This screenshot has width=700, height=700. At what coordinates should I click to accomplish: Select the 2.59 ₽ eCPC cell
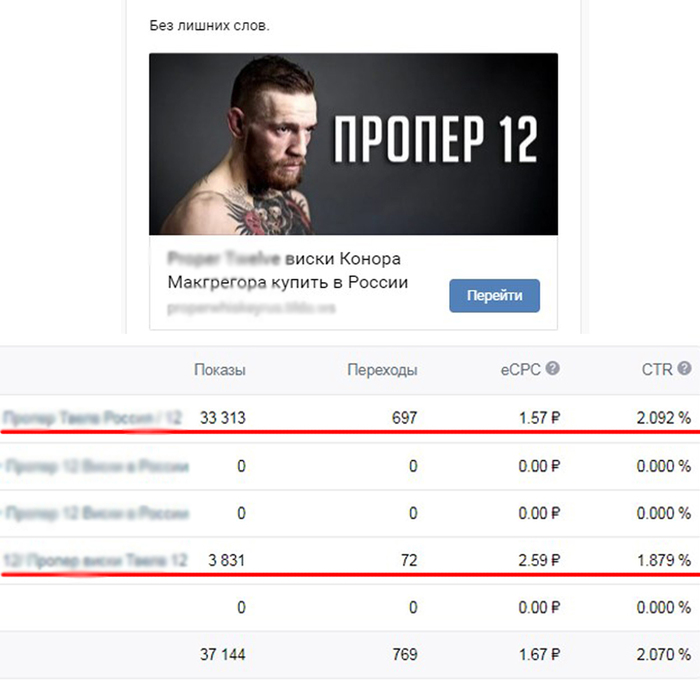pyautogui.click(x=539, y=560)
